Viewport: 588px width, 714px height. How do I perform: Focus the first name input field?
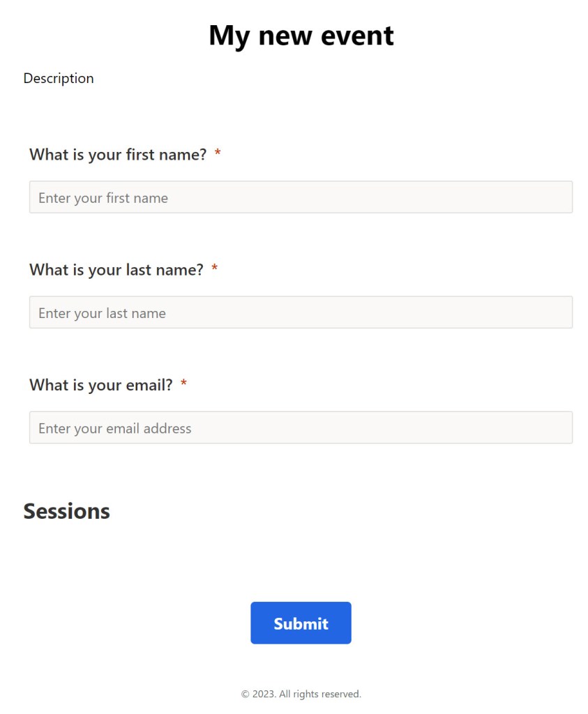pos(301,197)
